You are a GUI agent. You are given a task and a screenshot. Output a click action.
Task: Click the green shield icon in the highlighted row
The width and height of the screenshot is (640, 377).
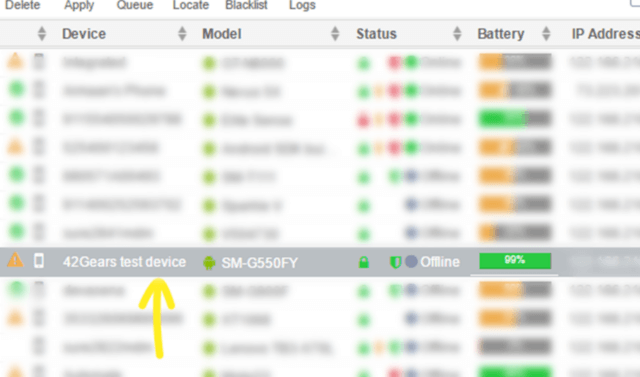point(396,262)
